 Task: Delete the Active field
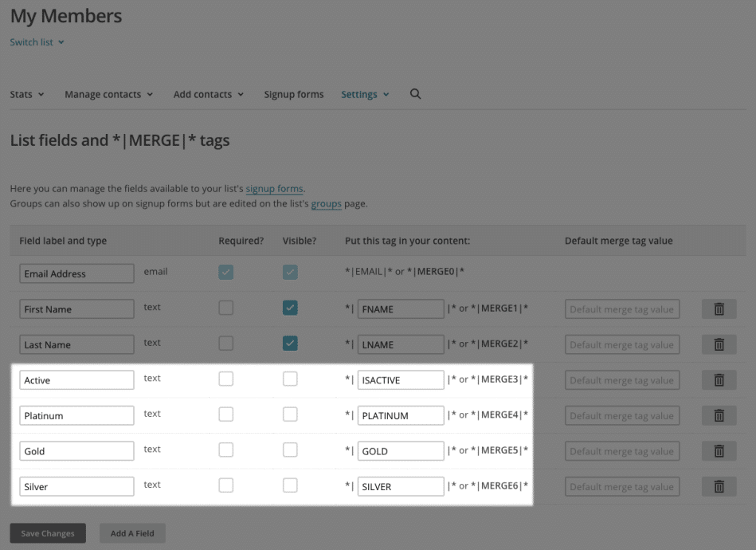[719, 379]
